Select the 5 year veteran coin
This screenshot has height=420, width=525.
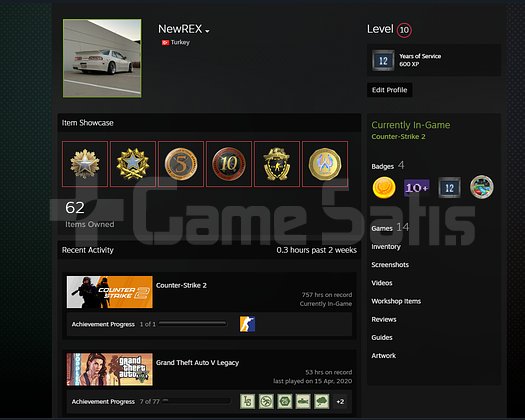(x=181, y=164)
